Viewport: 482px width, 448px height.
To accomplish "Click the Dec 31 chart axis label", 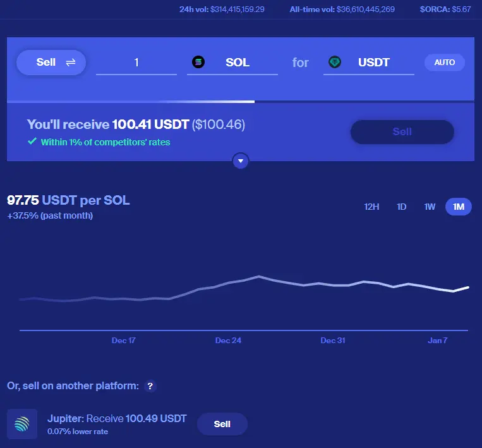I will [x=333, y=341].
